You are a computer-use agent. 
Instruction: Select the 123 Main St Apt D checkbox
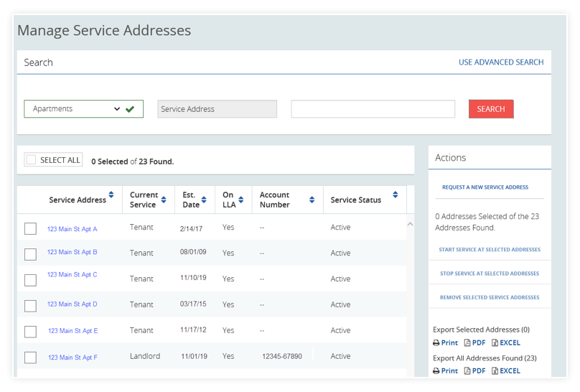pyautogui.click(x=30, y=306)
